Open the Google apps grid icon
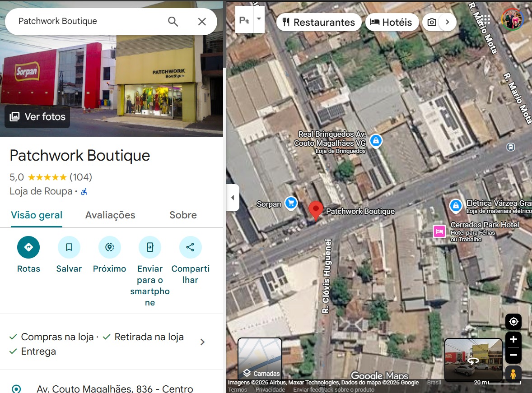 click(485, 20)
